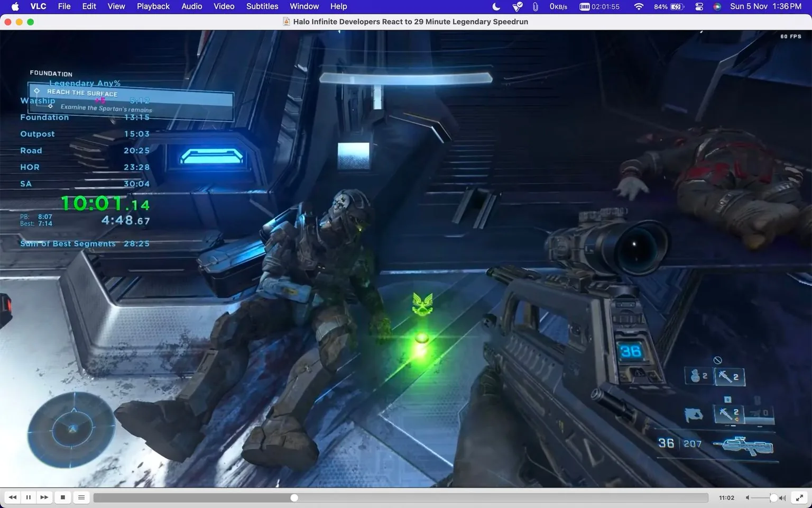812x508 pixels.
Task: Open Control Center from the menu bar
Action: point(698,7)
